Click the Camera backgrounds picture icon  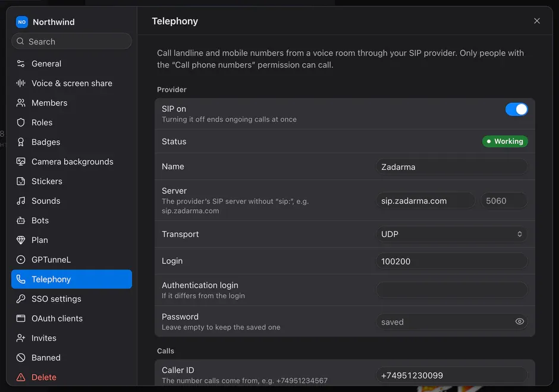(21, 162)
